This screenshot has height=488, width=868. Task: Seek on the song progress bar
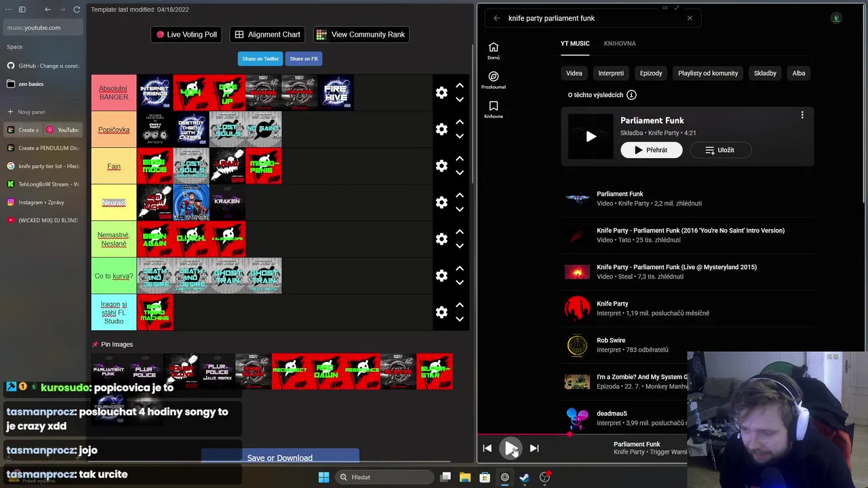[x=582, y=435]
